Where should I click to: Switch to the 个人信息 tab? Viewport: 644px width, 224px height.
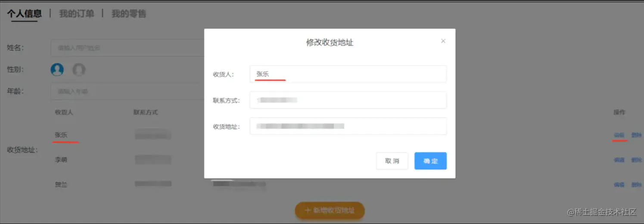25,14
